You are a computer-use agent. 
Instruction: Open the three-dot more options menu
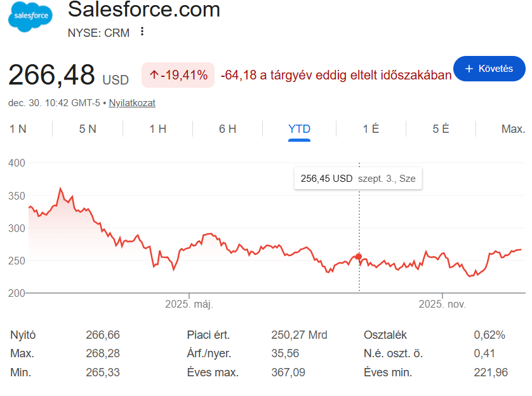click(142, 32)
